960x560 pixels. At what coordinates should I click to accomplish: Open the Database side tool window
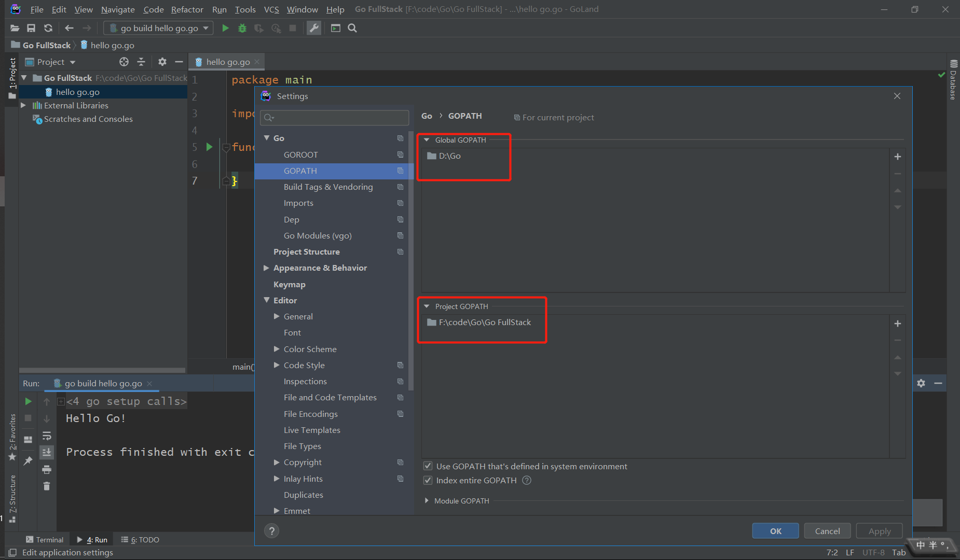(x=953, y=80)
